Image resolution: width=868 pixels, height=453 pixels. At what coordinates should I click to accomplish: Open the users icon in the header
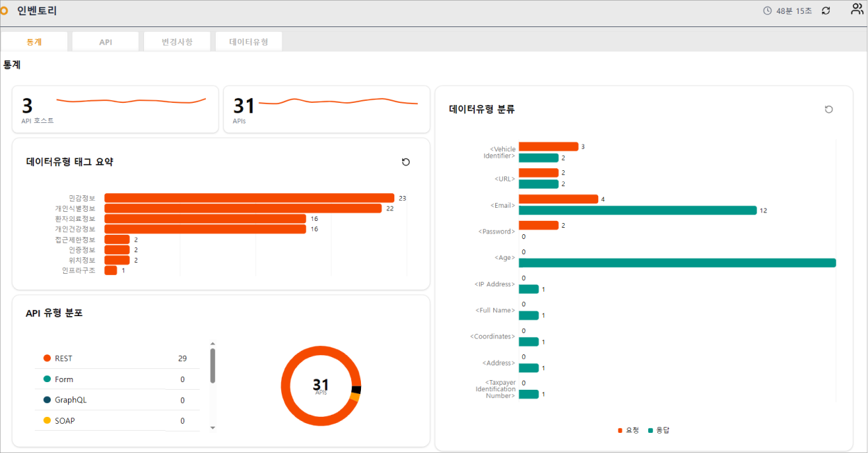tap(857, 9)
